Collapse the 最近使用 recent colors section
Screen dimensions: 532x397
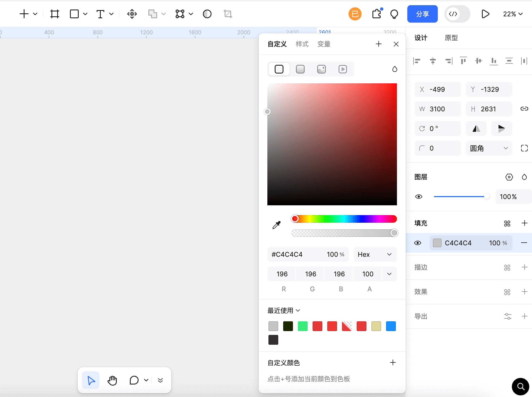pyautogui.click(x=298, y=310)
